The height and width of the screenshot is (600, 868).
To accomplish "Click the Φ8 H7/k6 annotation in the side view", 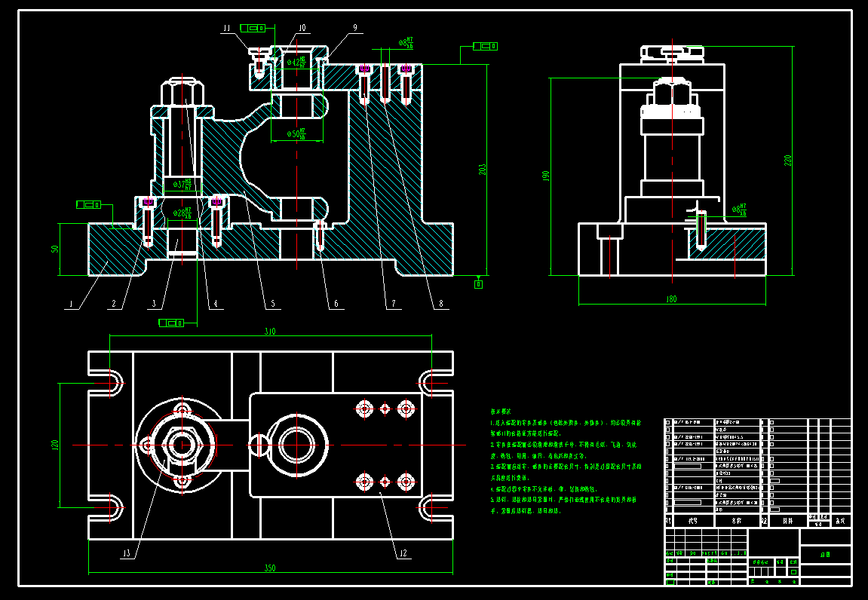I will coord(739,210).
